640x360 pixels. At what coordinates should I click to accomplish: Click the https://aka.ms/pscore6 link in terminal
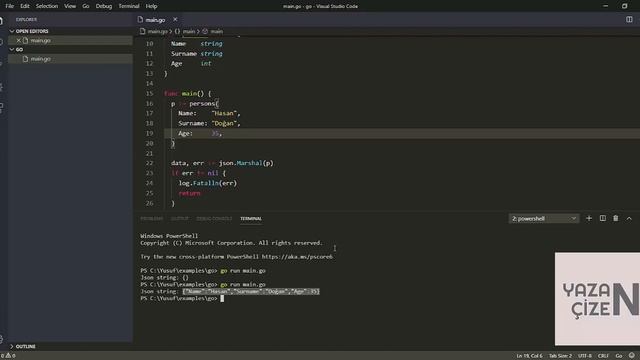point(297,257)
